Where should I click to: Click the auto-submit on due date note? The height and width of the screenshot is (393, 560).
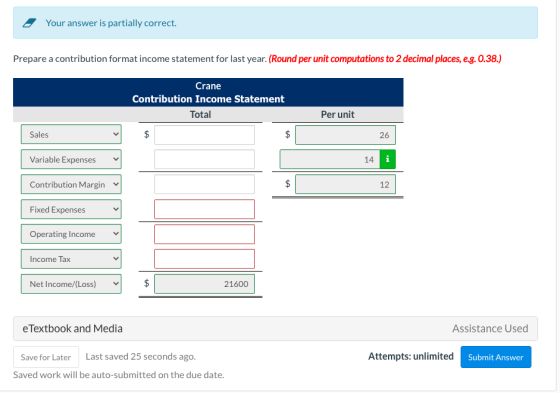tap(119, 375)
